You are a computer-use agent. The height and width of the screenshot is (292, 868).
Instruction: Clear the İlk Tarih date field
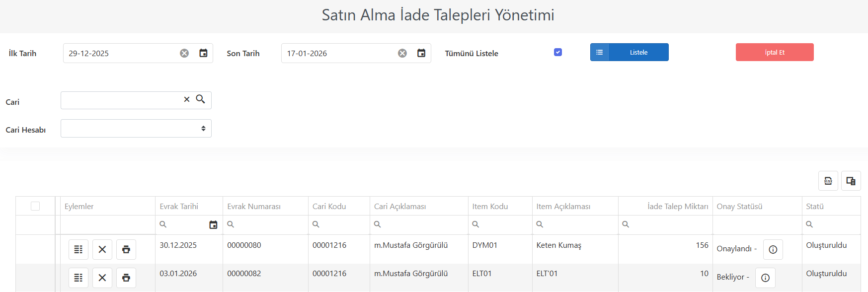pos(184,53)
